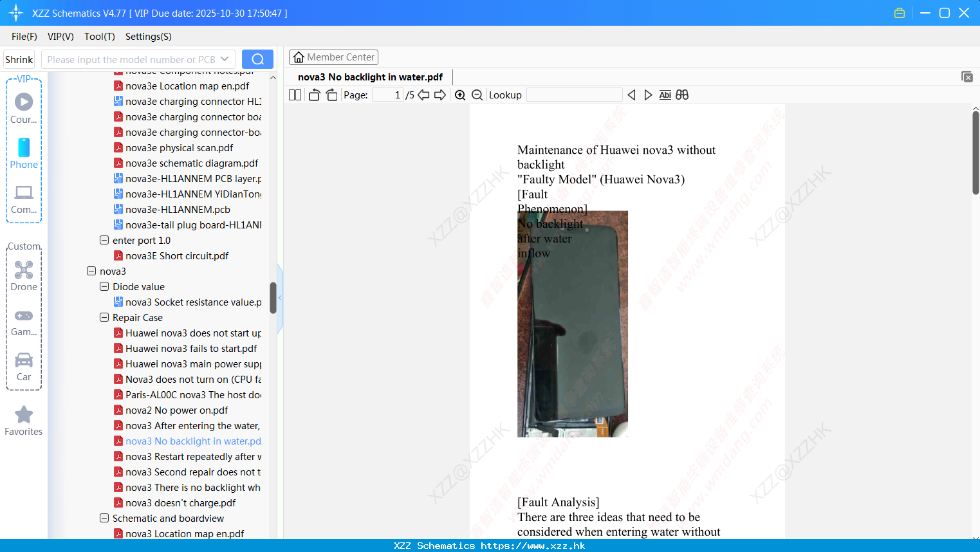Viewport: 980px width, 552px height.
Task: Open the Tool(T) menu
Action: coord(100,37)
